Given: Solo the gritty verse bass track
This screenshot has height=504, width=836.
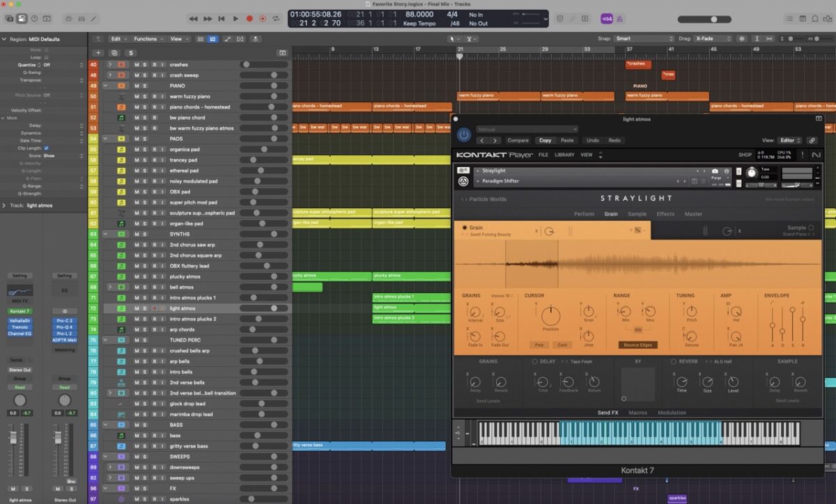Looking at the screenshot, I should pyautogui.click(x=146, y=446).
